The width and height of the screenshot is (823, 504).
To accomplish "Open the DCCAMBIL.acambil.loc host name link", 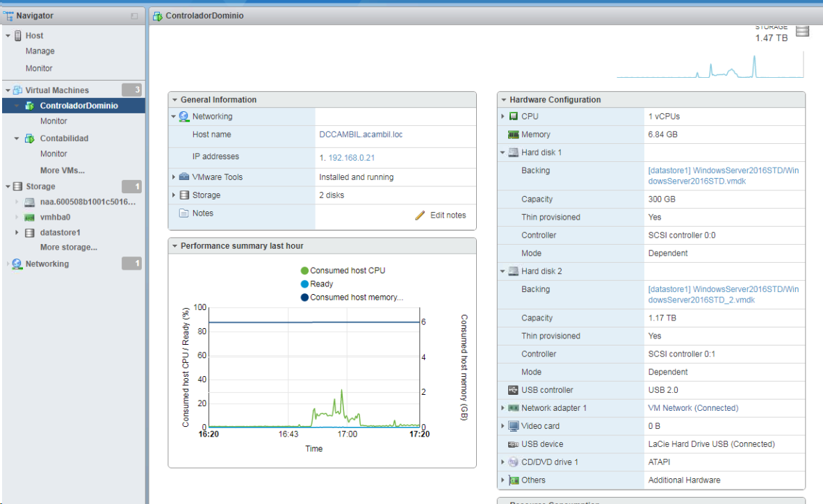I will coord(360,135).
